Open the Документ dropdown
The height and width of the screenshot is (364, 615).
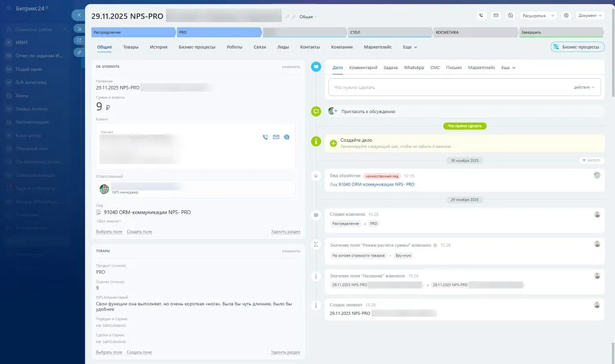tap(590, 15)
